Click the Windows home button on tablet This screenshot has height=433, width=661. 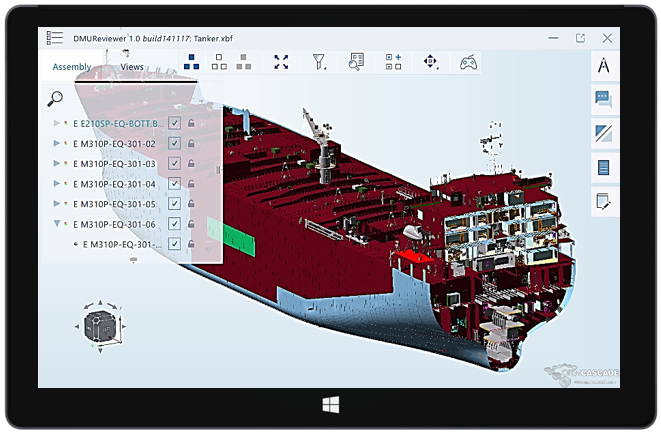pyautogui.click(x=329, y=404)
